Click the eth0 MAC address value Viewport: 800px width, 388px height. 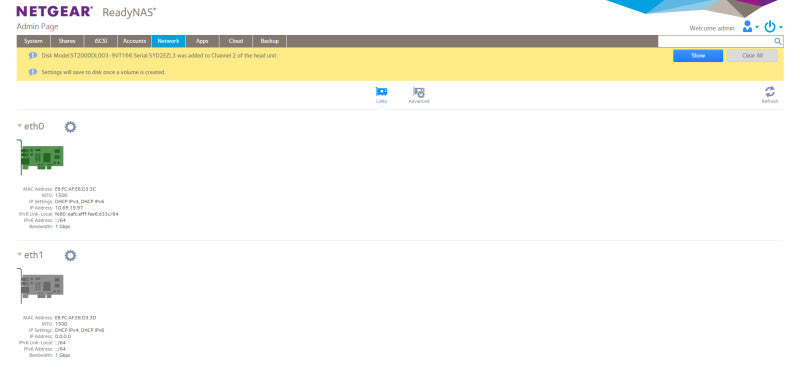75,189
